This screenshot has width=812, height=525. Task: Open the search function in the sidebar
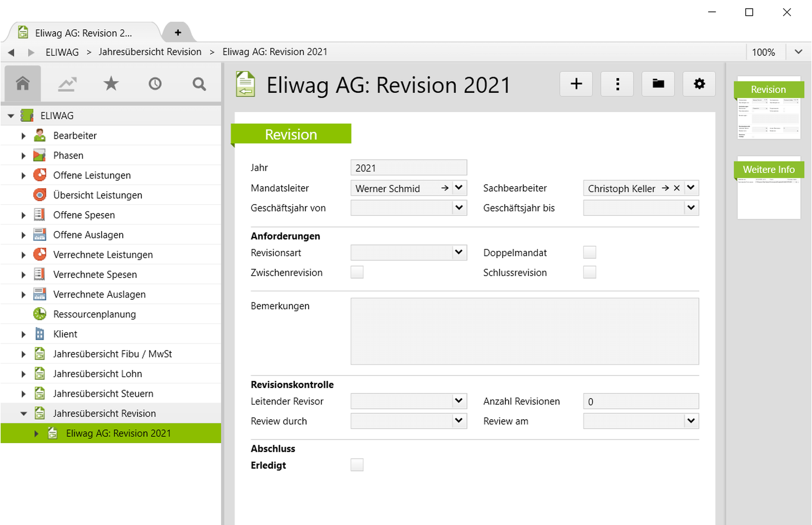(199, 84)
